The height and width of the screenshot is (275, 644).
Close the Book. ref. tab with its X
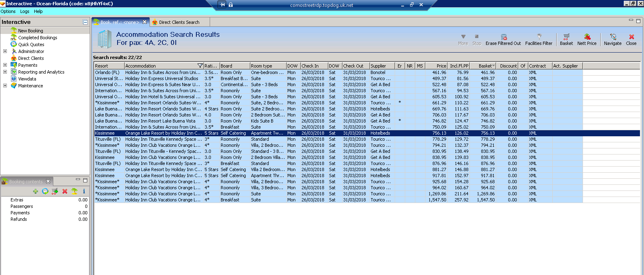(x=145, y=22)
